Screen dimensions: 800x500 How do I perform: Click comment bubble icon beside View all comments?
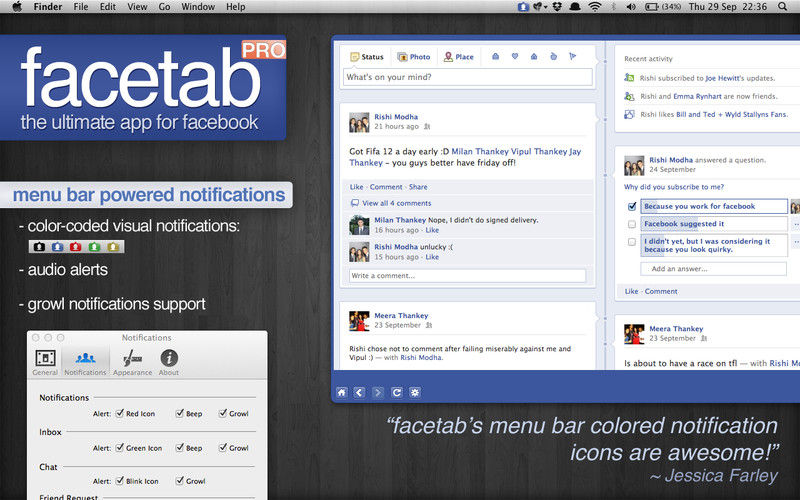click(x=355, y=203)
